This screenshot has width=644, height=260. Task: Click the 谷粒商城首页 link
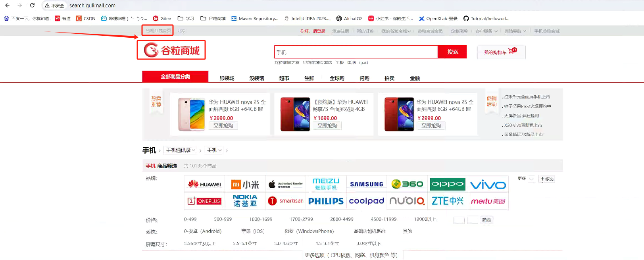pos(158,31)
